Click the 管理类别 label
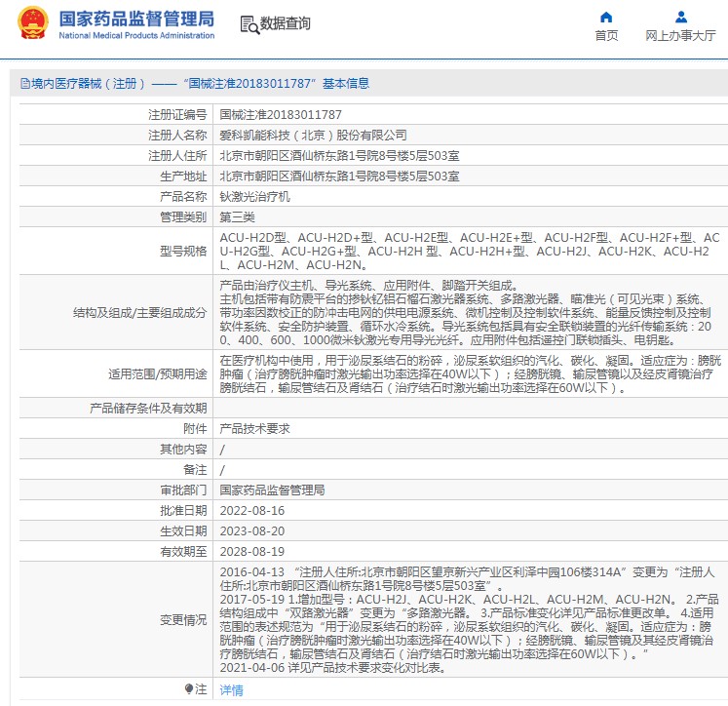Image resolution: width=728 pixels, height=706 pixels. coord(183,216)
